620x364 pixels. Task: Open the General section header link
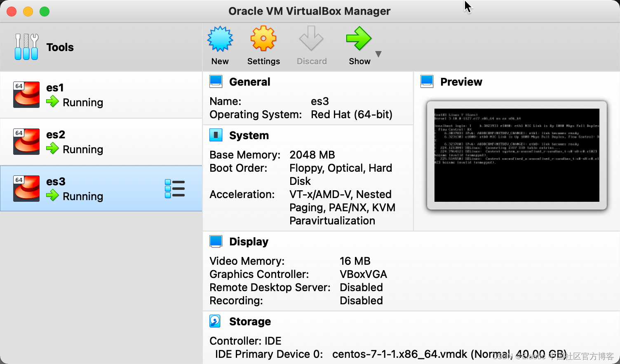pos(249,82)
